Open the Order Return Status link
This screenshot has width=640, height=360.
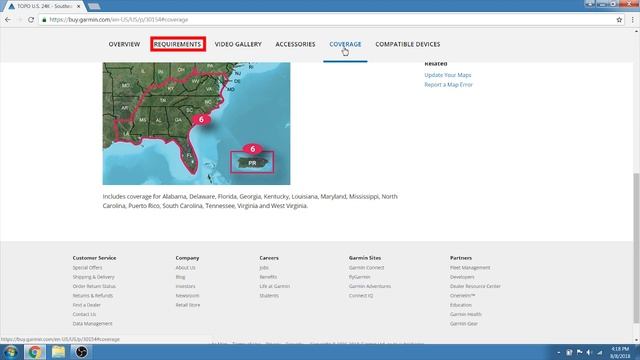click(x=94, y=286)
